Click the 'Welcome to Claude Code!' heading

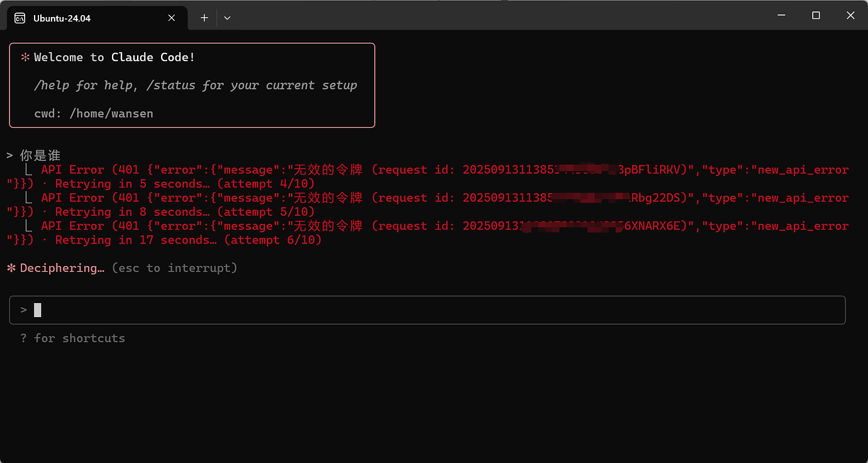point(114,57)
